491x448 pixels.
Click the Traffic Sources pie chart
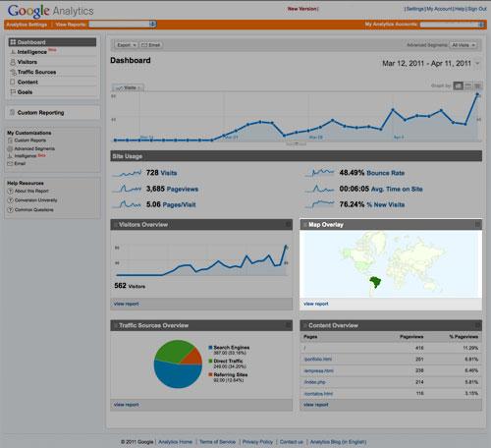click(178, 364)
